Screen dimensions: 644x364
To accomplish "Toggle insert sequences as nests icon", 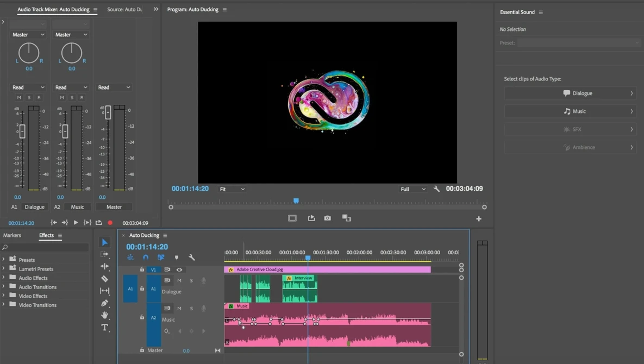I will (130, 258).
